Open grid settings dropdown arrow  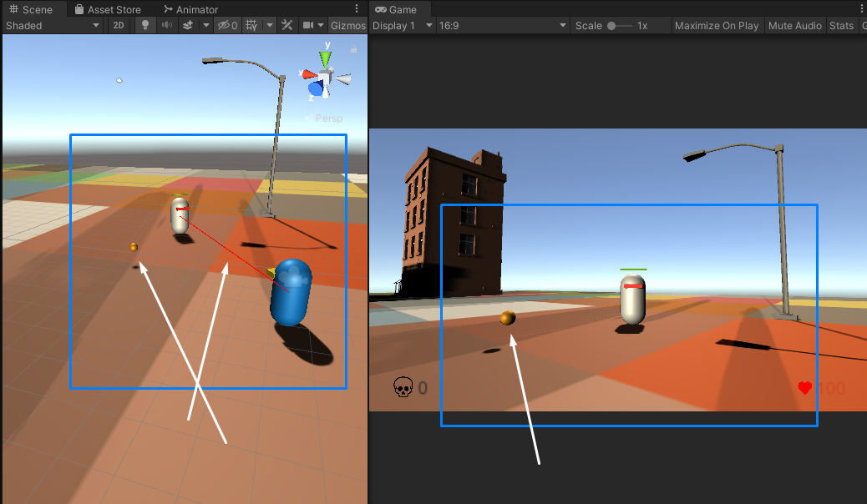point(269,25)
